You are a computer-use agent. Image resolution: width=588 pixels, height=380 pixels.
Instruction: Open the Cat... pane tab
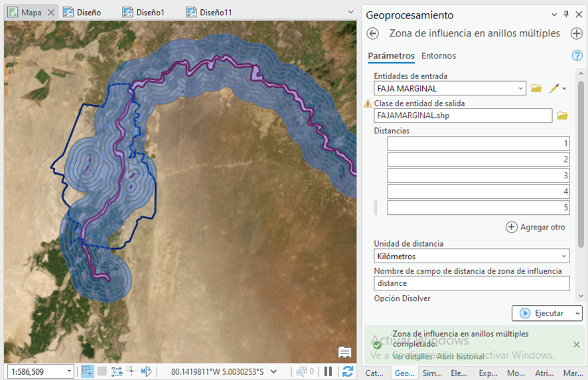pos(374,373)
